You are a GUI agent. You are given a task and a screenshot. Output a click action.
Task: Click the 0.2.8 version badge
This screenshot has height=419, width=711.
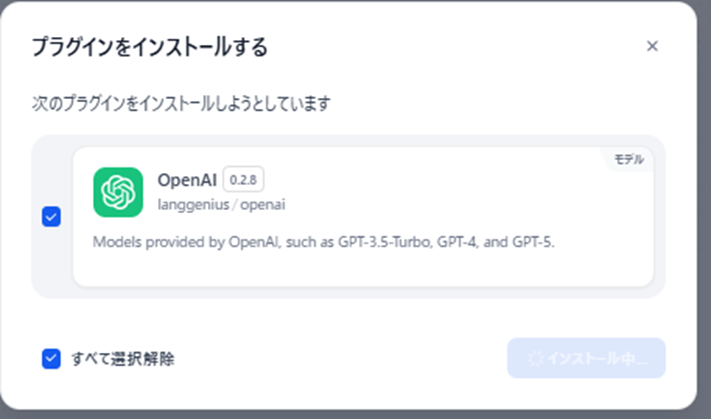coord(243,179)
